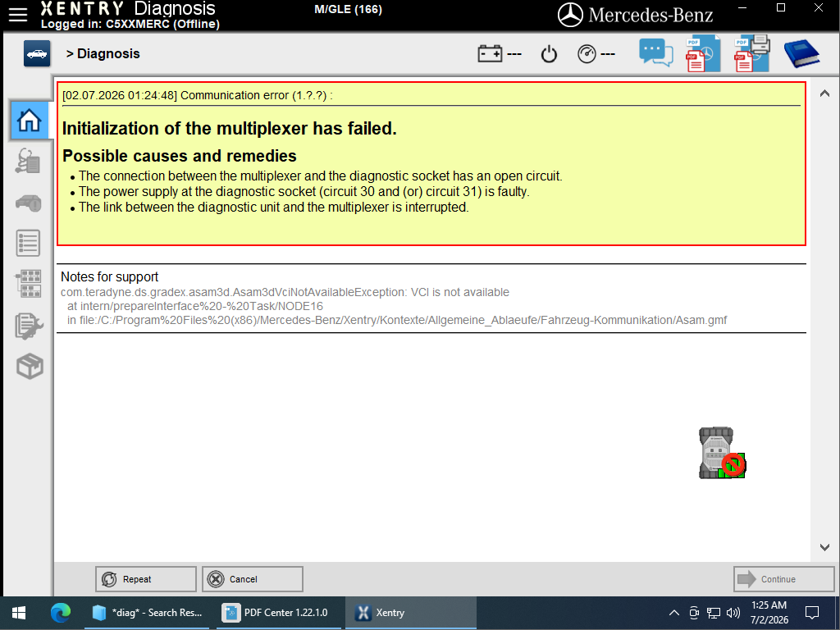Open the volume speaker tray icon
Viewport: 840px width, 630px height.
tap(733, 612)
